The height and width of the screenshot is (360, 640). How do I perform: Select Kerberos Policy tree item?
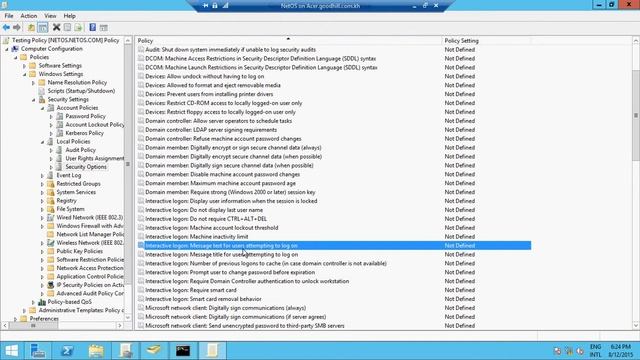click(x=84, y=133)
